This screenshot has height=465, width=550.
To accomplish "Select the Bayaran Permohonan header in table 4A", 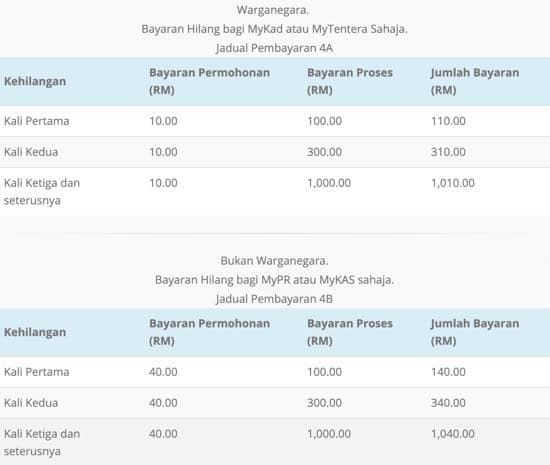I will 209,81.
